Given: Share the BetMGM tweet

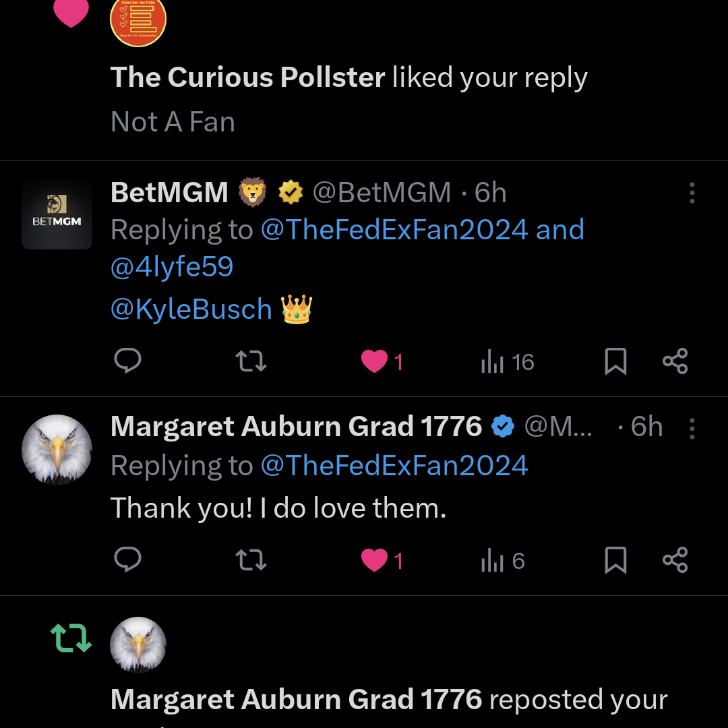Looking at the screenshot, I should (675, 361).
